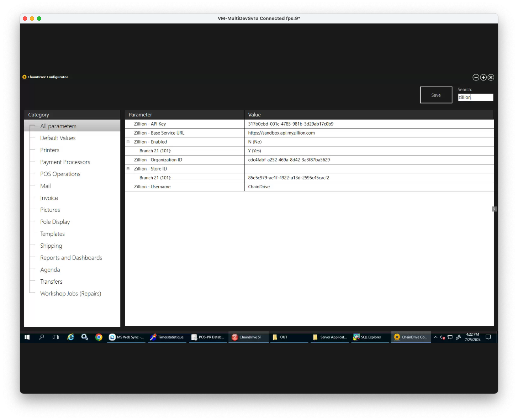
Task: Edit the API Key value 317b0ebd...
Action: (369, 124)
